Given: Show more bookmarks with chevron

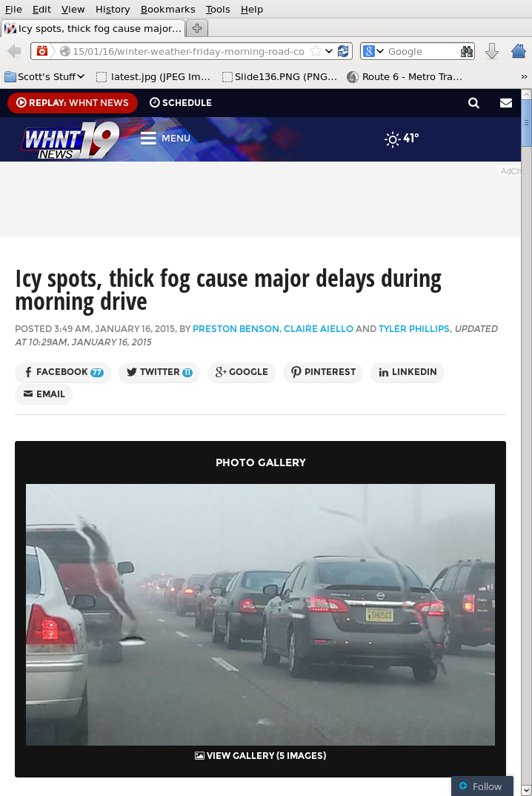Looking at the screenshot, I should pos(524,76).
